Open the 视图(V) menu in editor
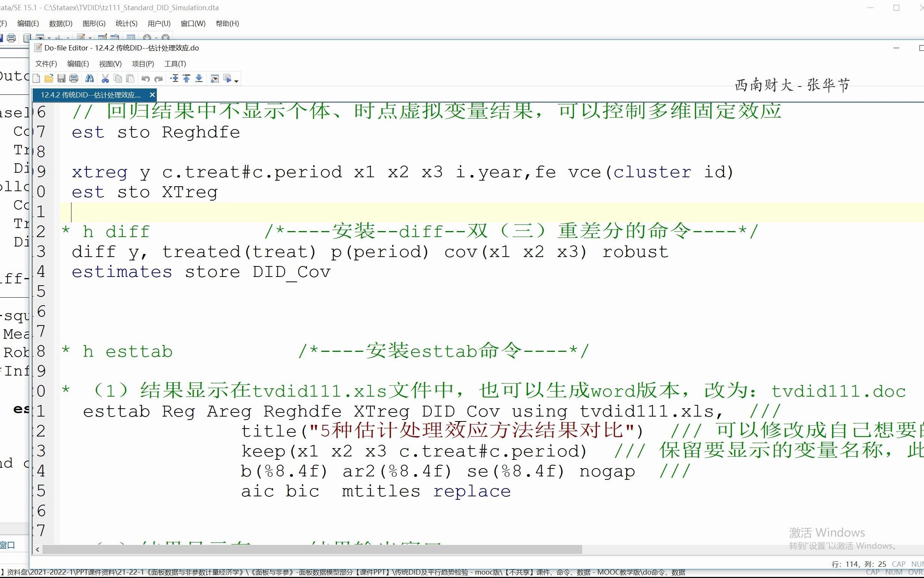The height and width of the screenshot is (578, 924). click(110, 64)
